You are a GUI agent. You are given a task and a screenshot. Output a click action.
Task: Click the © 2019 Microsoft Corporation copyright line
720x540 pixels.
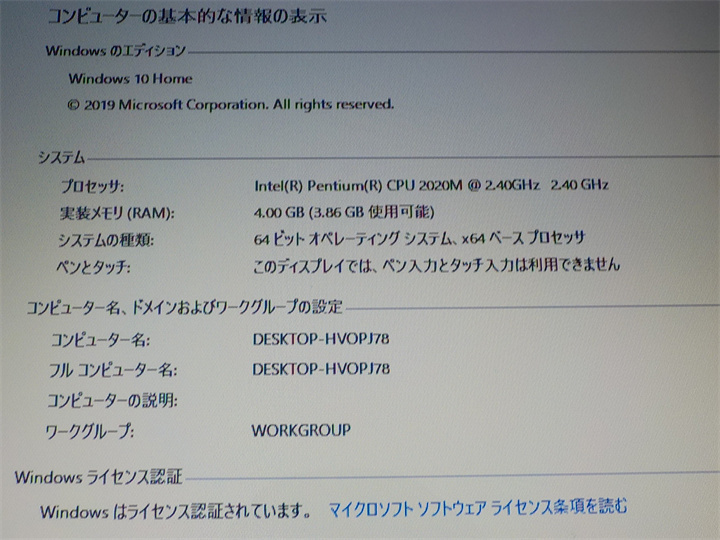coord(231,105)
